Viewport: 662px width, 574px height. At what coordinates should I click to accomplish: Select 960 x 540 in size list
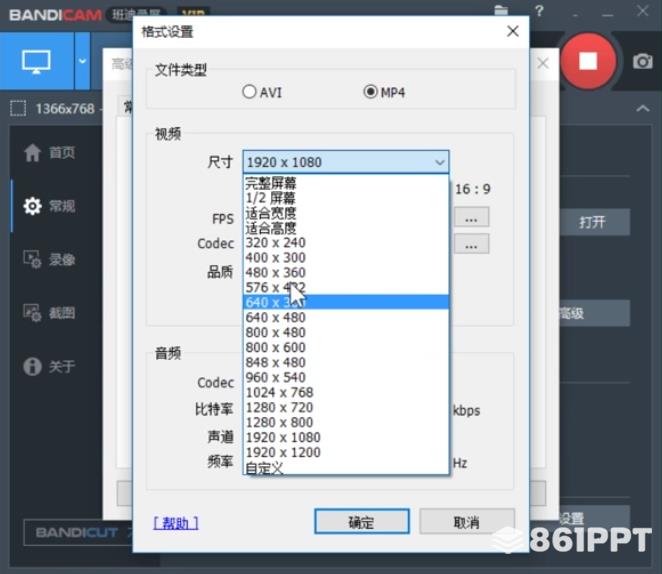[346, 377]
